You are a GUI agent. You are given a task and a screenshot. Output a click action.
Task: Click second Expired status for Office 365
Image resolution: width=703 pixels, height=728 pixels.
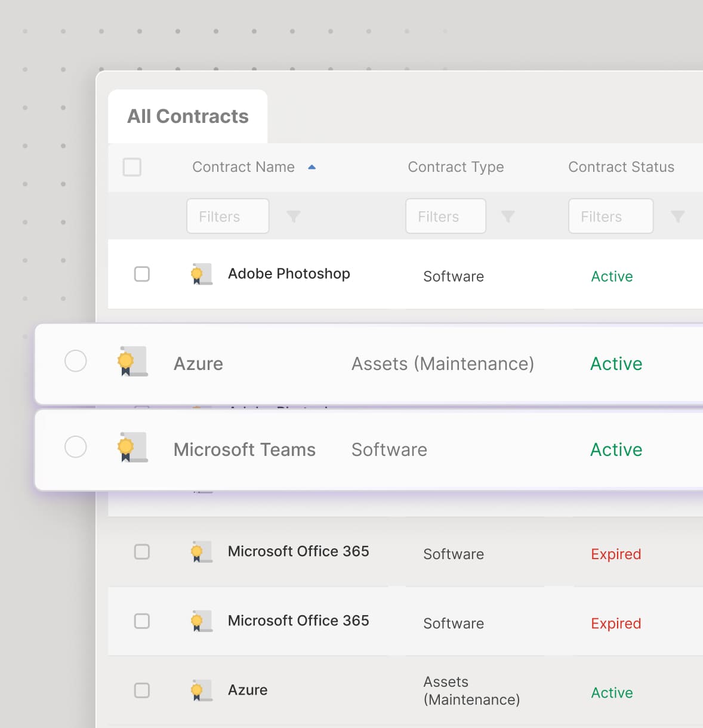point(616,624)
